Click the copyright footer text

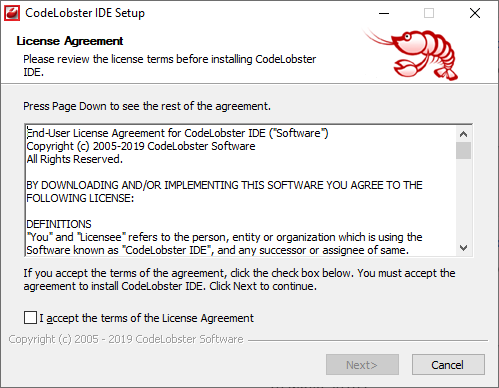point(126,339)
